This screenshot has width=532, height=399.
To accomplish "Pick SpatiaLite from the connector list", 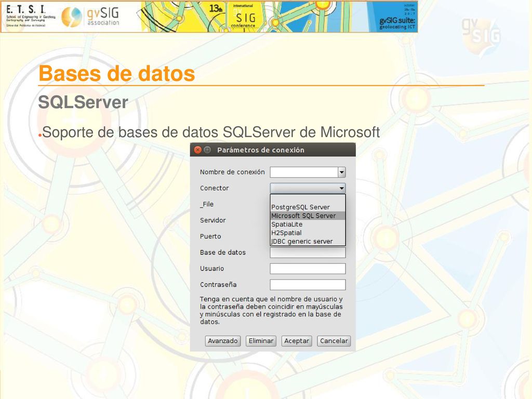I will [x=308, y=224].
